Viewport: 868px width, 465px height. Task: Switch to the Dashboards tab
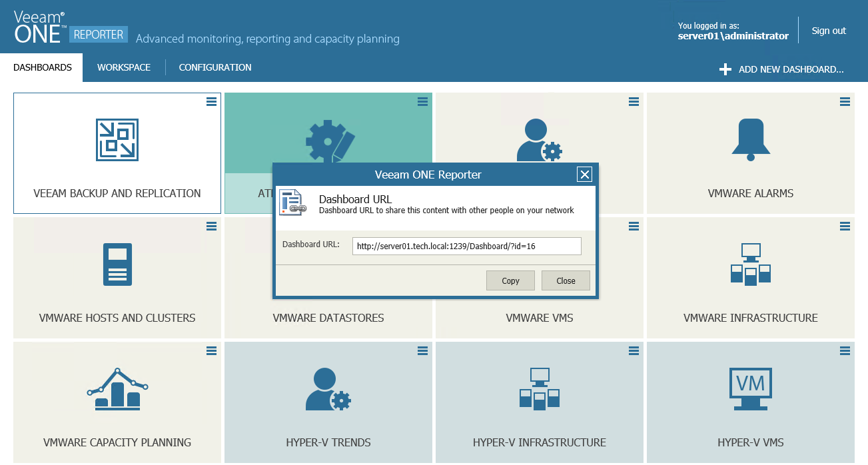[42, 67]
